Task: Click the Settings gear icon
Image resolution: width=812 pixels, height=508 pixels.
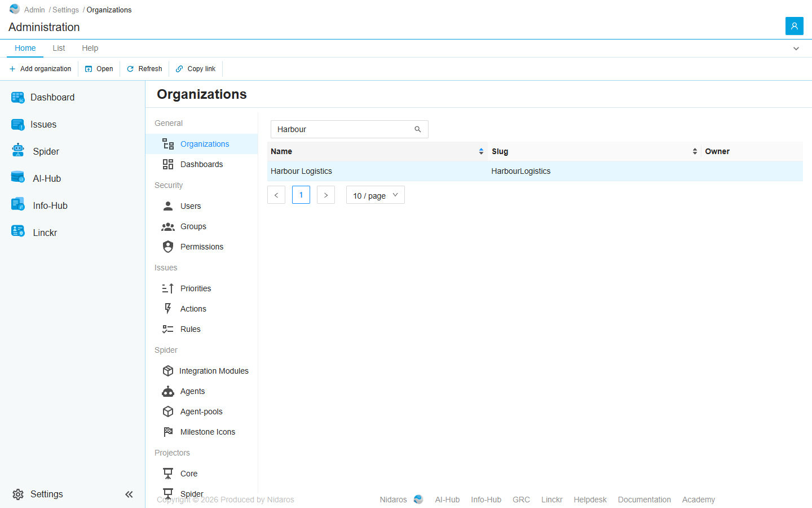Action: (18, 494)
